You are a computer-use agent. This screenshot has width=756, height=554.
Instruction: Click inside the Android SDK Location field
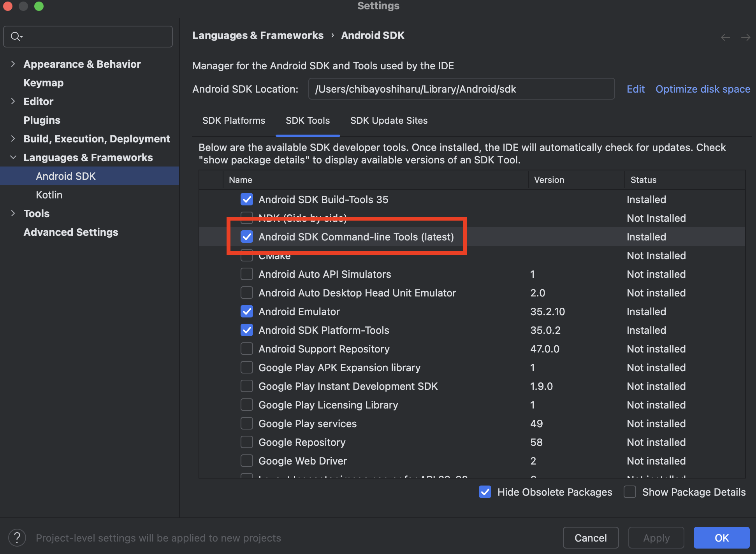pos(462,89)
